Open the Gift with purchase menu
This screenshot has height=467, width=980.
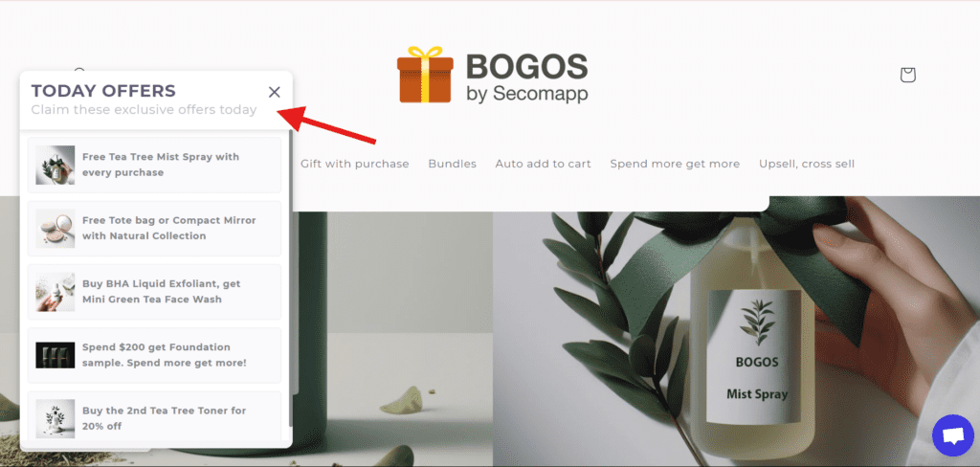pos(354,164)
